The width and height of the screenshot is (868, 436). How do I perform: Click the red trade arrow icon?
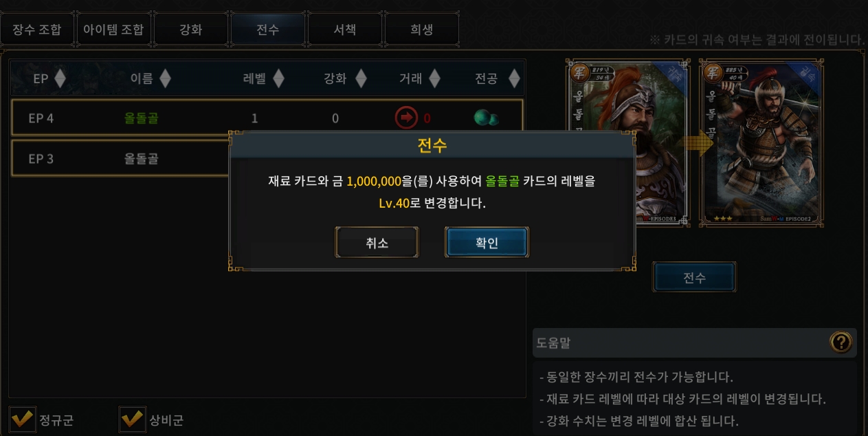tap(406, 118)
